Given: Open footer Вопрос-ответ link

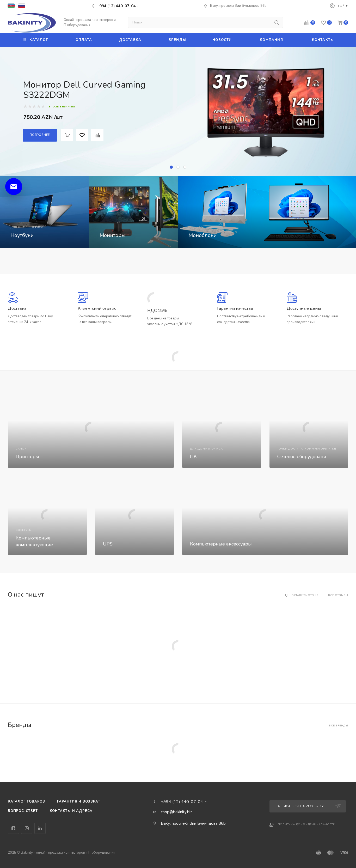Looking at the screenshot, I should pos(23,811).
